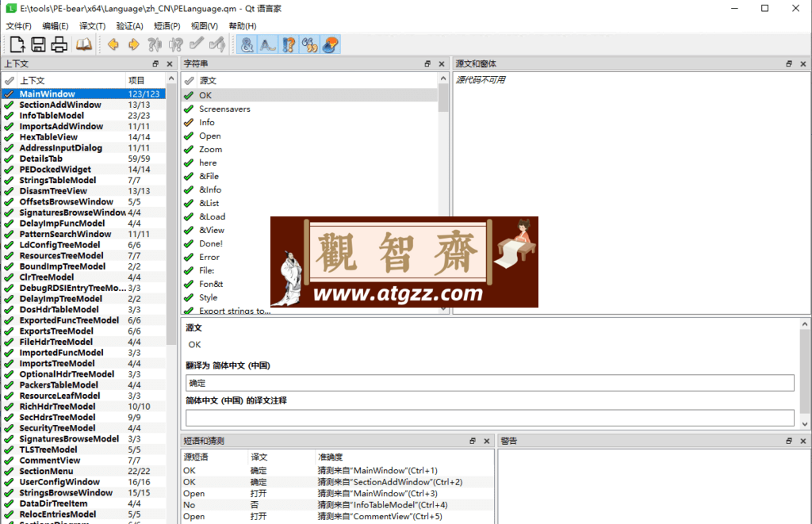The width and height of the screenshot is (812, 524).
Task: Close the warnings panel
Action: pos(802,441)
